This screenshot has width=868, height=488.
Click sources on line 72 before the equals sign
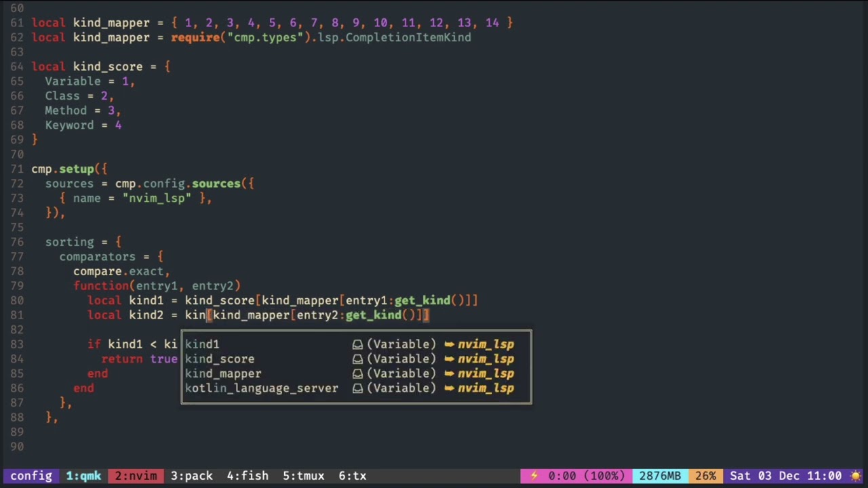[69, 184]
